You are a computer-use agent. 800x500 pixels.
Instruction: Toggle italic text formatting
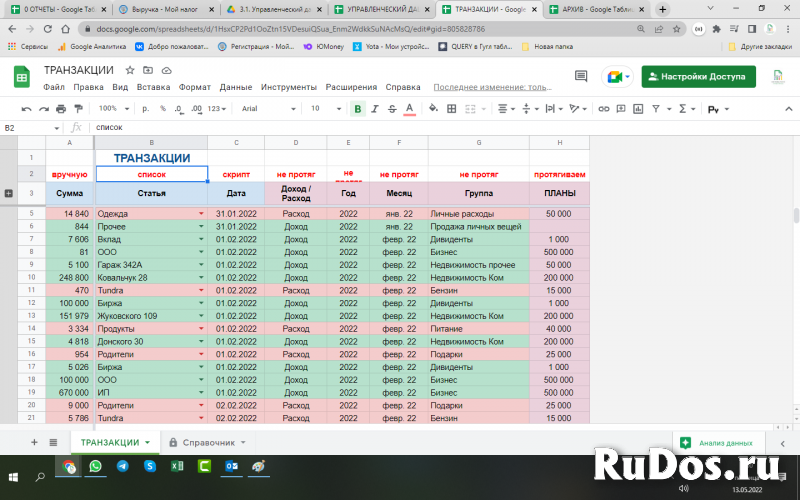pyautogui.click(x=375, y=108)
